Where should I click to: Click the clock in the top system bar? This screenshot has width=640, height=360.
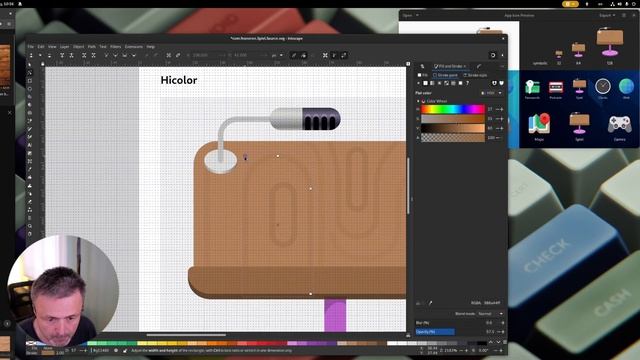point(7,4)
